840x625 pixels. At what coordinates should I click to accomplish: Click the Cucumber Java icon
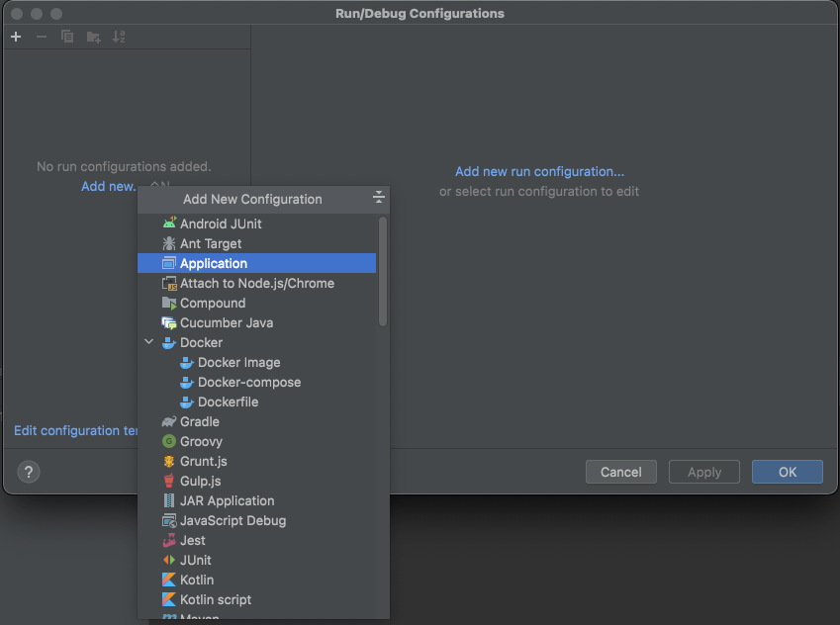click(169, 322)
